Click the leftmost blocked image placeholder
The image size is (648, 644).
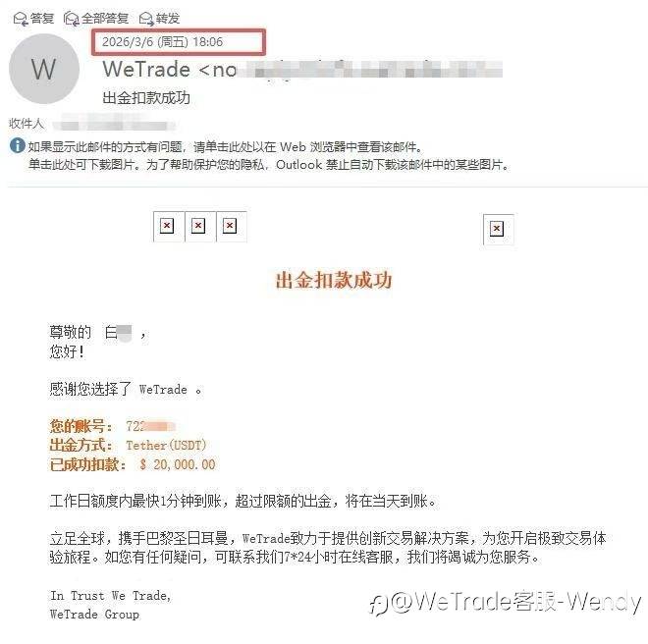pyautogui.click(x=167, y=226)
